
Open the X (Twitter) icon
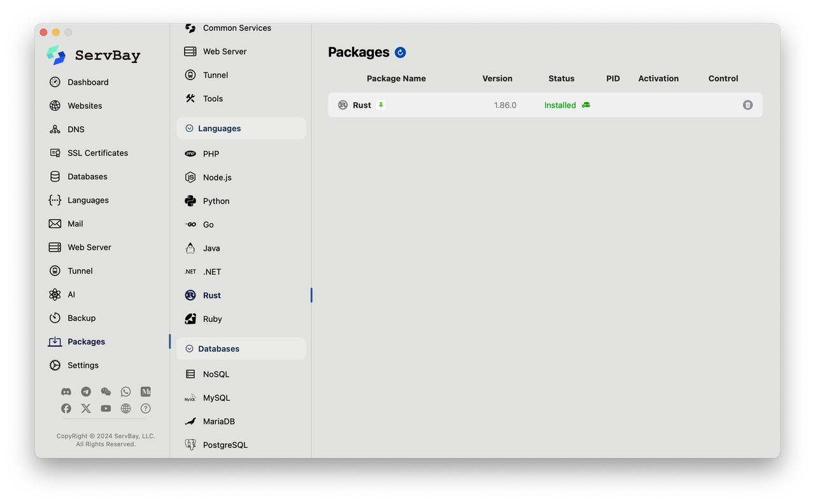click(86, 409)
